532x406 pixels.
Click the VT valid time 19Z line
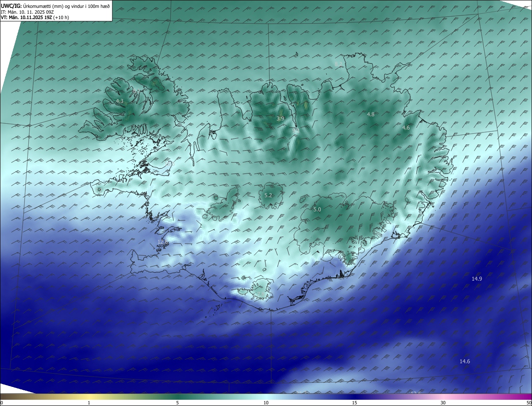click(35, 18)
